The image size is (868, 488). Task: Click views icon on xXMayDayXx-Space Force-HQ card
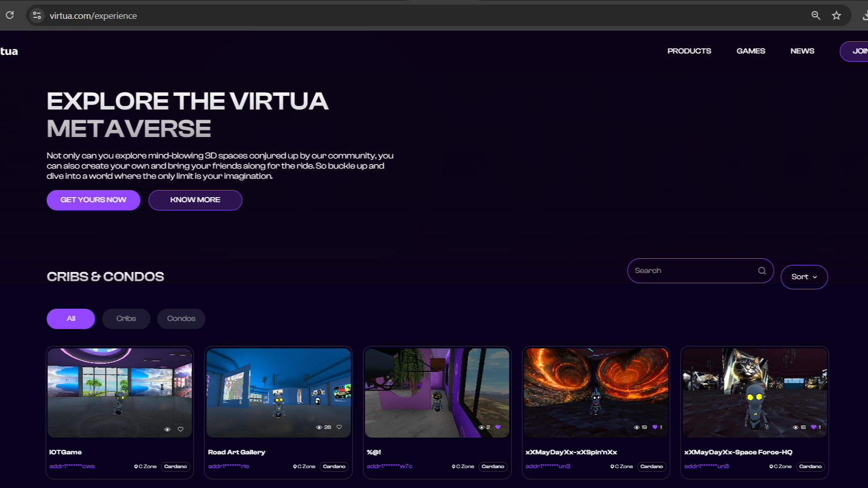click(796, 427)
